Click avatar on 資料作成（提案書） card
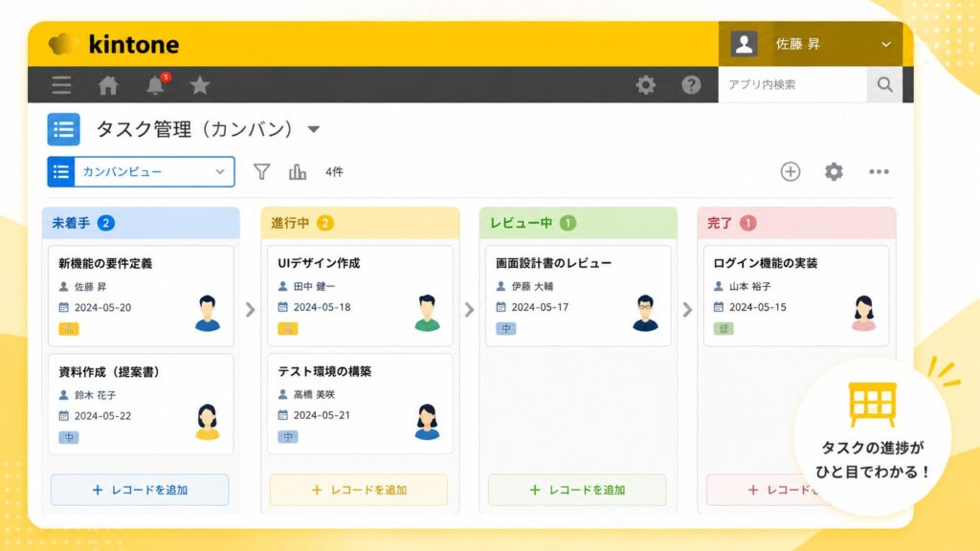 coord(208,422)
